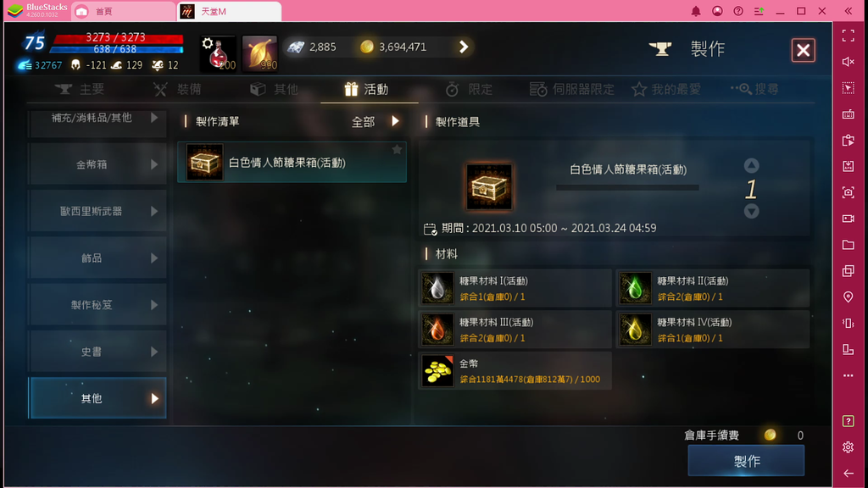Click the 糖果材料 II green drop icon
The height and width of the screenshot is (488, 868).
point(635,288)
